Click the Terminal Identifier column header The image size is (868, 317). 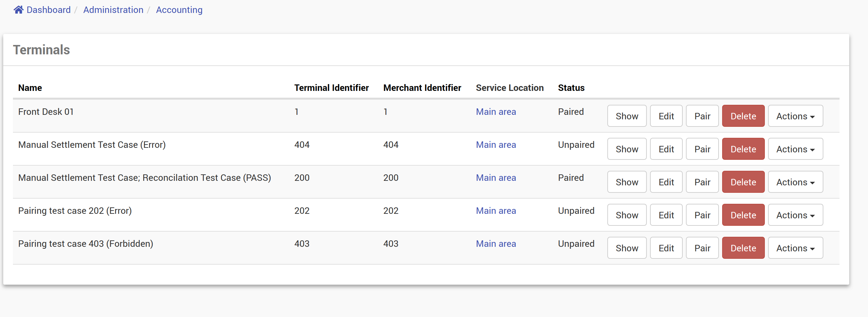[x=331, y=88]
